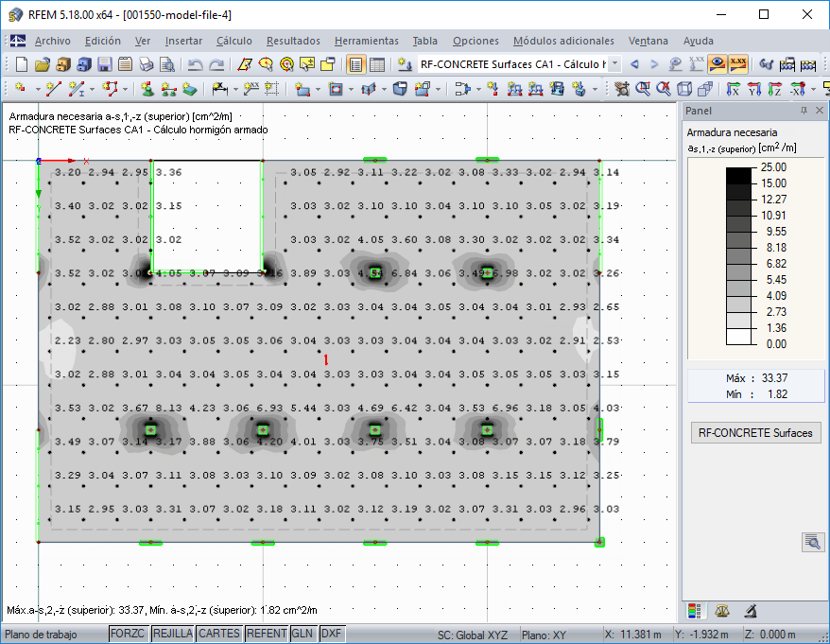Toggle show results eye button

tap(718, 64)
